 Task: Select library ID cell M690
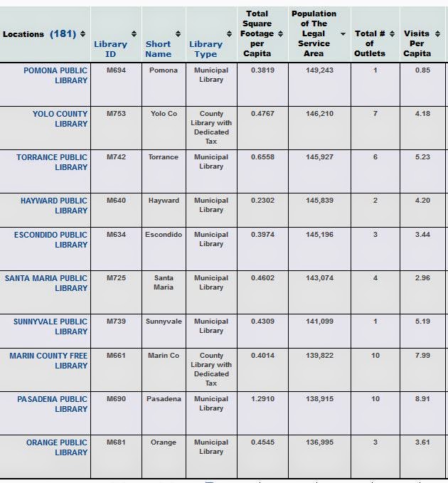[x=116, y=399]
